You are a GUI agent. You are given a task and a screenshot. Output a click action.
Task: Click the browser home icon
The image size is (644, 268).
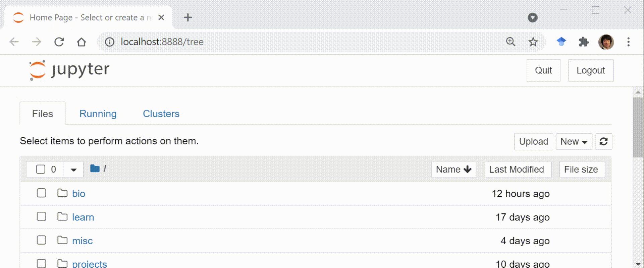82,42
